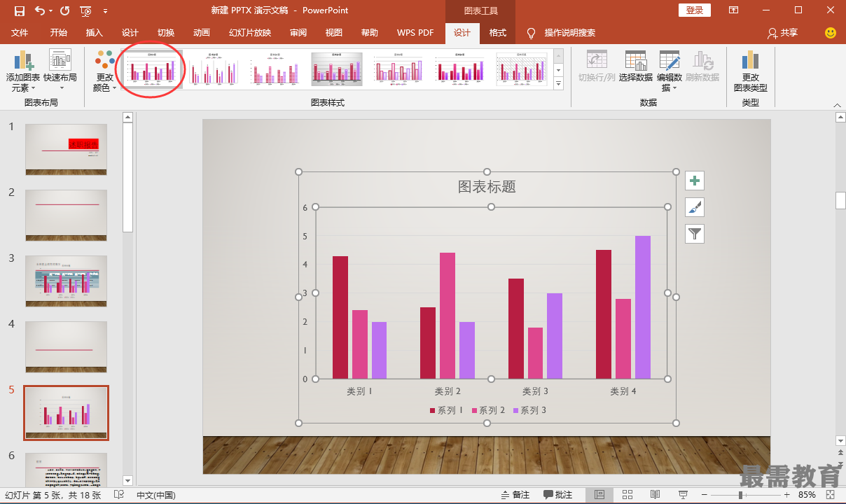This screenshot has height=504, width=846.
Task: Click chart styles gallery row-up arrow
Action: click(558, 56)
